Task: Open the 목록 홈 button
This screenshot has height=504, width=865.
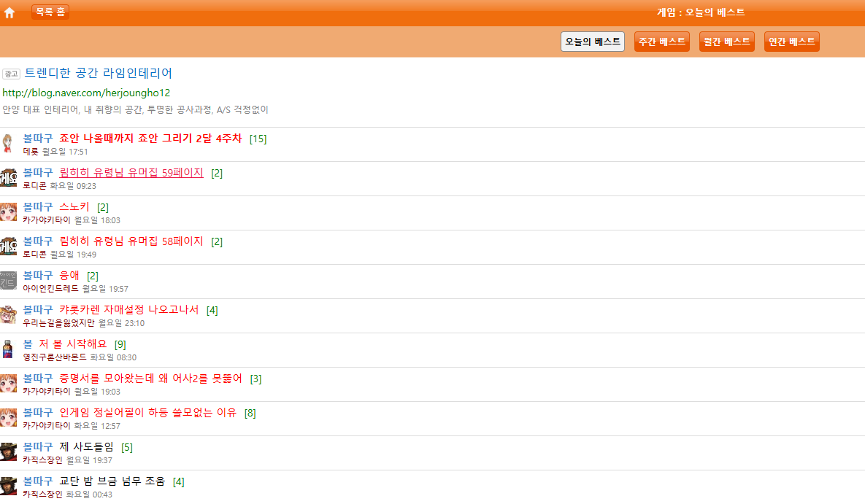Action: click(50, 12)
